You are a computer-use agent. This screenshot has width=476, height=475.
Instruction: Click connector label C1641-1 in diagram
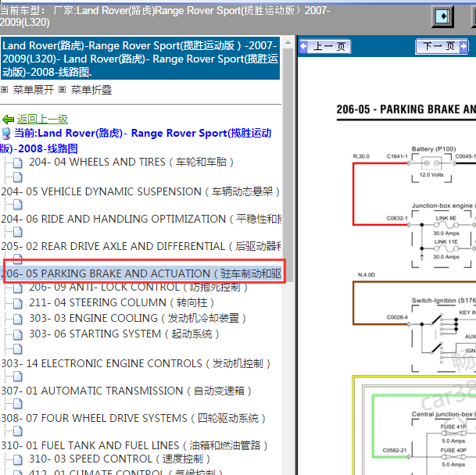(x=397, y=156)
